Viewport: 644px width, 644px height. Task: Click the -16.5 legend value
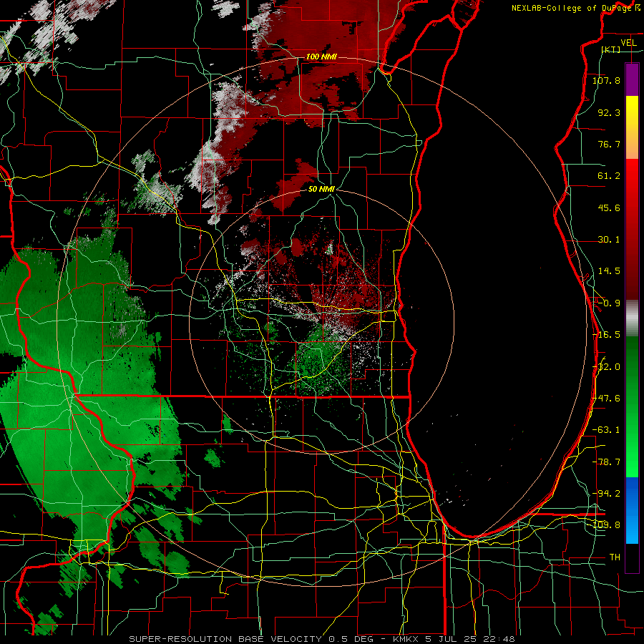pyautogui.click(x=606, y=335)
